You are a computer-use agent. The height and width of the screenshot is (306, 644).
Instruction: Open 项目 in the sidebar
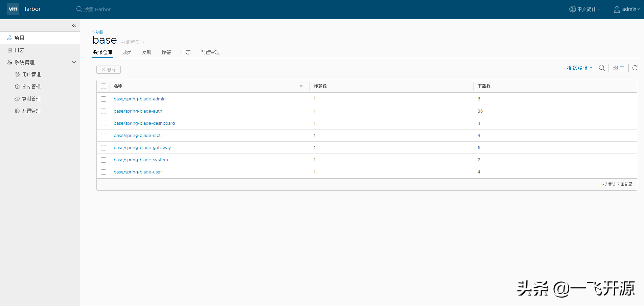(x=40, y=38)
